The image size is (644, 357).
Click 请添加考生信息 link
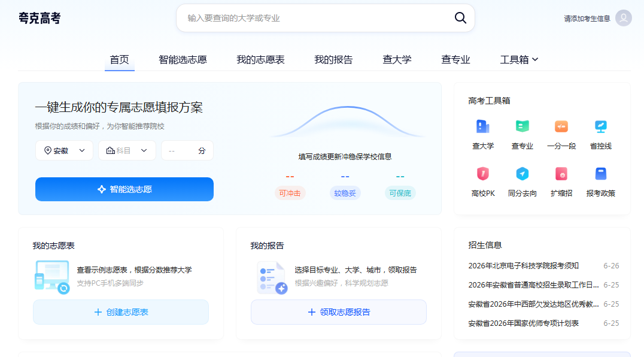(587, 19)
